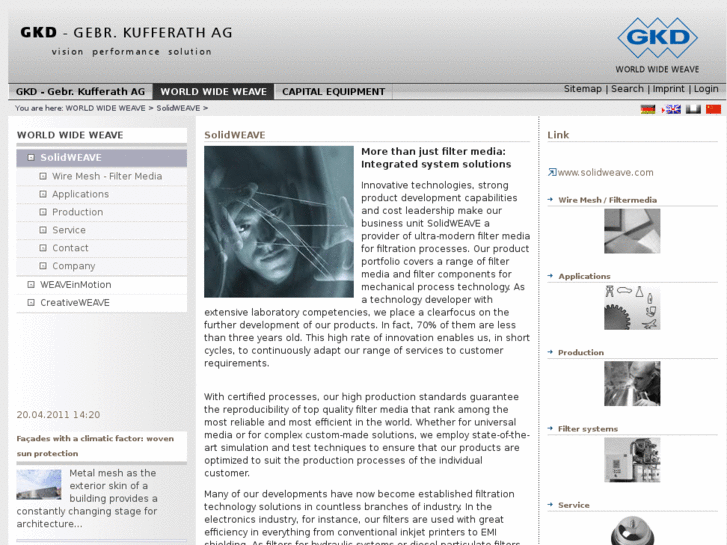This screenshot has width=727, height=545.
Task: Open the GKD - Gebr. Kufferath AG tab
Action: click(x=80, y=92)
